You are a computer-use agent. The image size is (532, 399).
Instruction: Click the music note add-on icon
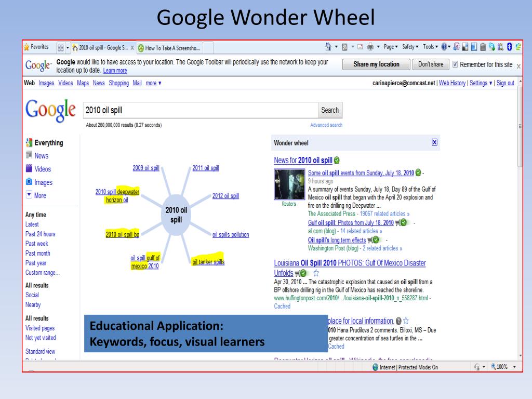(x=456, y=47)
